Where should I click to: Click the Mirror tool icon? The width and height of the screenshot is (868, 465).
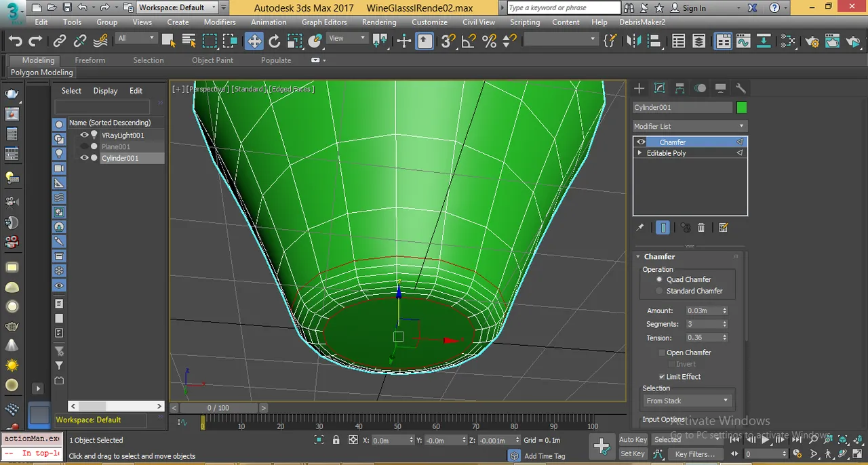point(634,41)
